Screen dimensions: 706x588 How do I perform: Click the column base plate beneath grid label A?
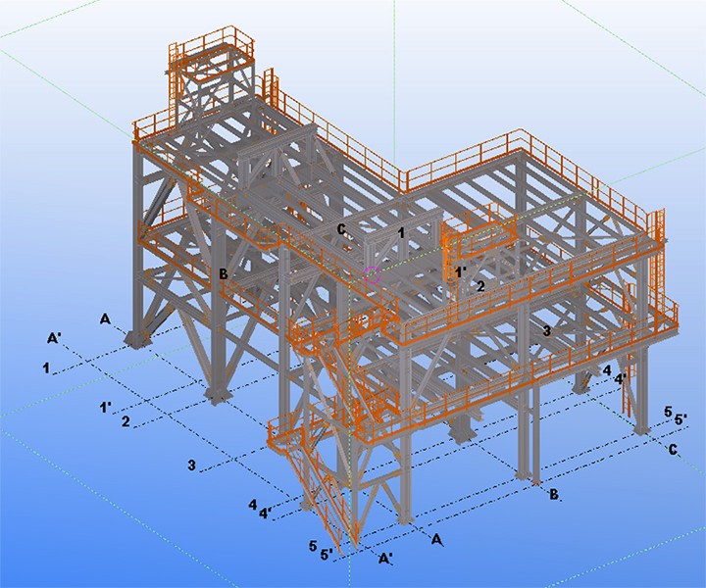tap(136, 338)
